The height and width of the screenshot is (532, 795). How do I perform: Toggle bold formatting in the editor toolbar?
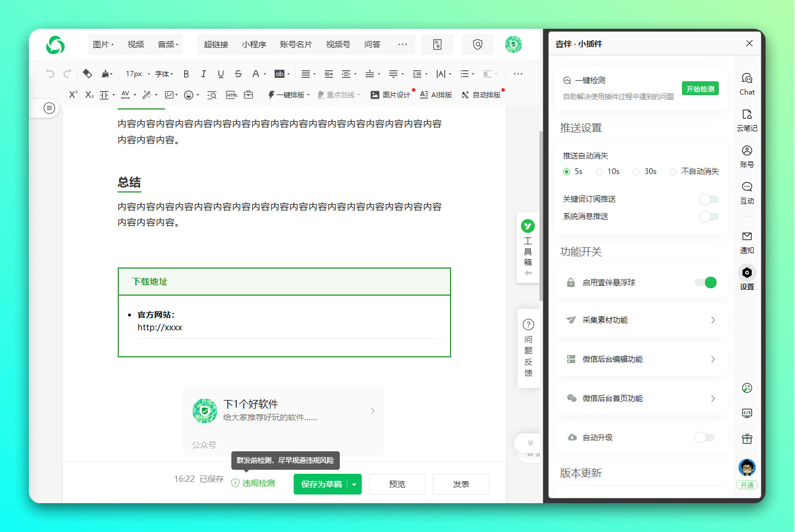coord(186,74)
